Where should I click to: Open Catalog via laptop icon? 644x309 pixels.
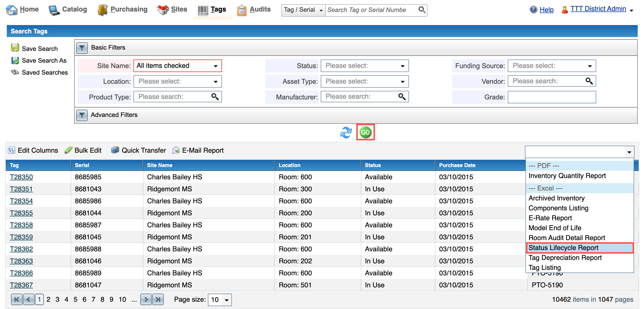click(54, 10)
